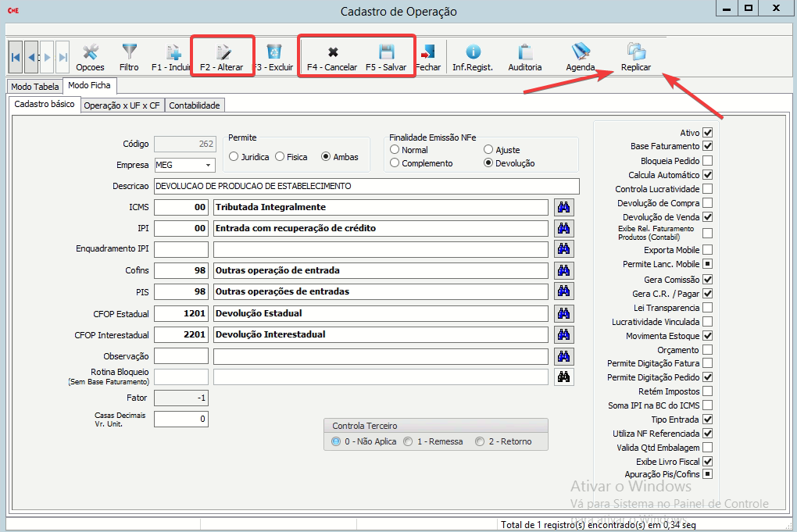797x532 pixels.
Task: Click F3 - Excluir trash icon
Action: coord(273,58)
